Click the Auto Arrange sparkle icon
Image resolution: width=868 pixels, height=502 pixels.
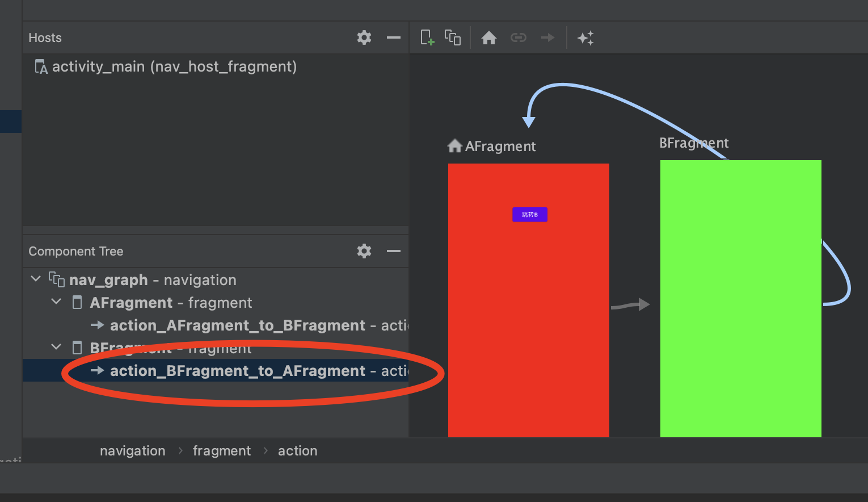pos(585,38)
